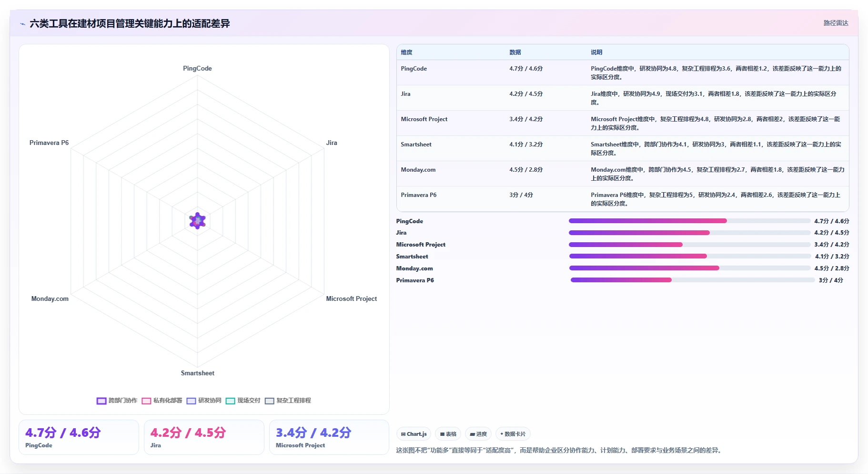Click the 表格 chip
This screenshot has width=868, height=474.
coord(448,434)
